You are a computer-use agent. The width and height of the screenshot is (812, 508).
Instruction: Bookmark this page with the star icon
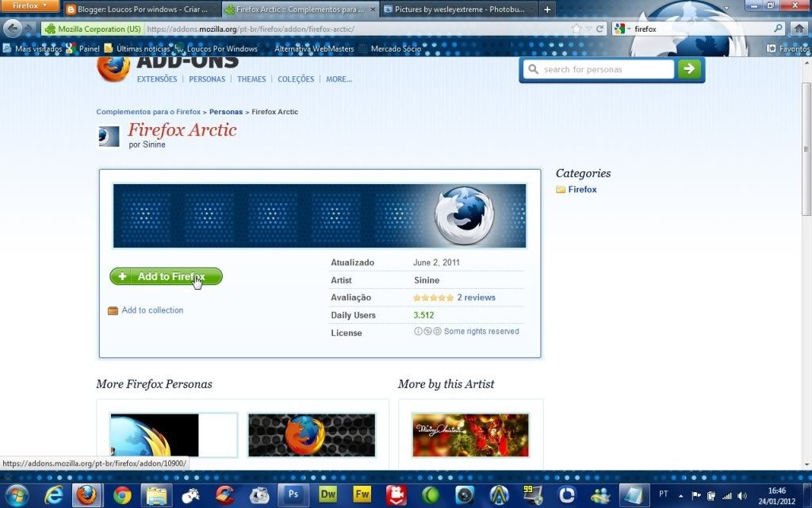coord(576,29)
